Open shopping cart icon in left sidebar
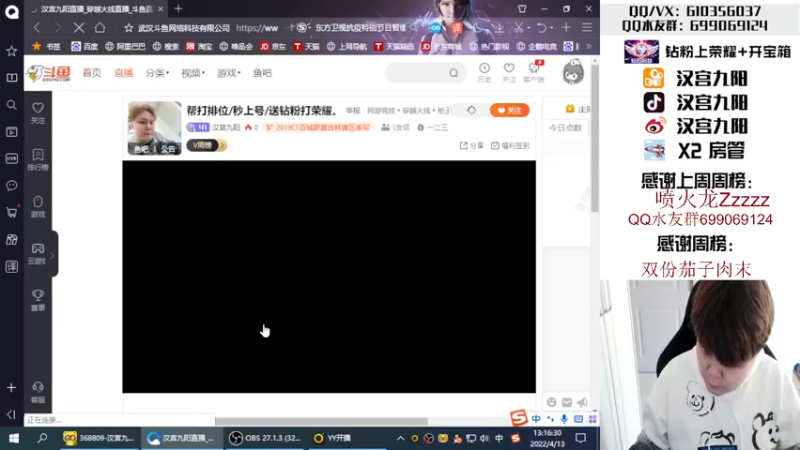 [11, 212]
